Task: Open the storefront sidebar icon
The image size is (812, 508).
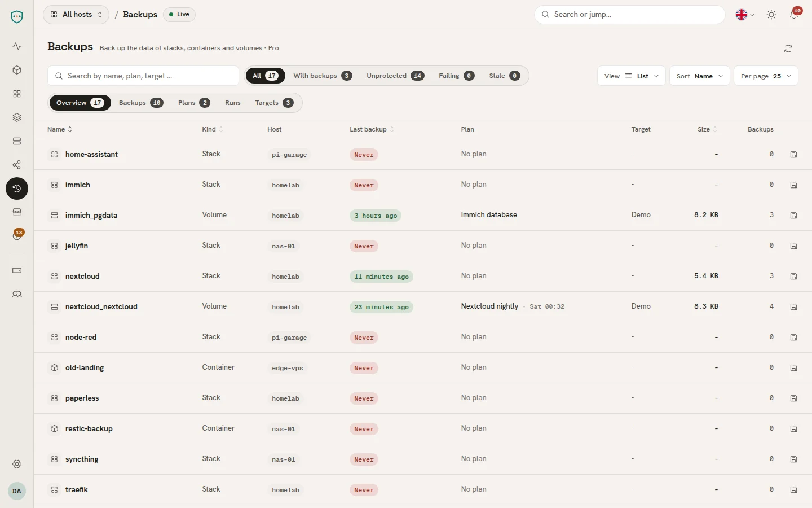Action: point(17,212)
